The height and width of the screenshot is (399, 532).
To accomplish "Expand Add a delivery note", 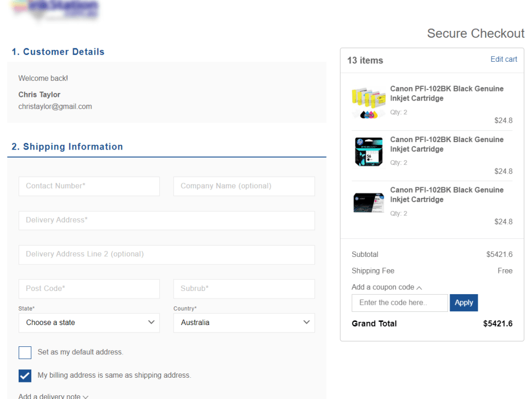I will coord(53,396).
